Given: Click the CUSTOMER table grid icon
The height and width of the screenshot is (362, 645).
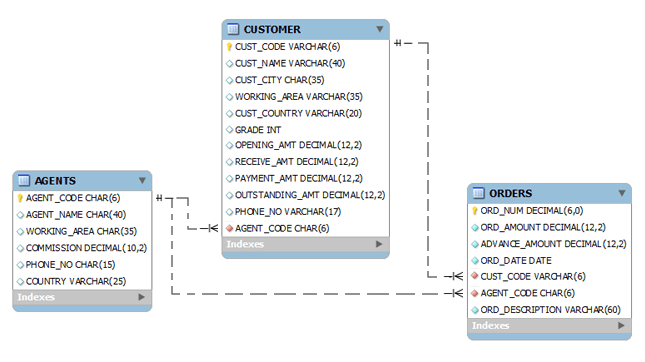Looking at the screenshot, I should click(233, 29).
